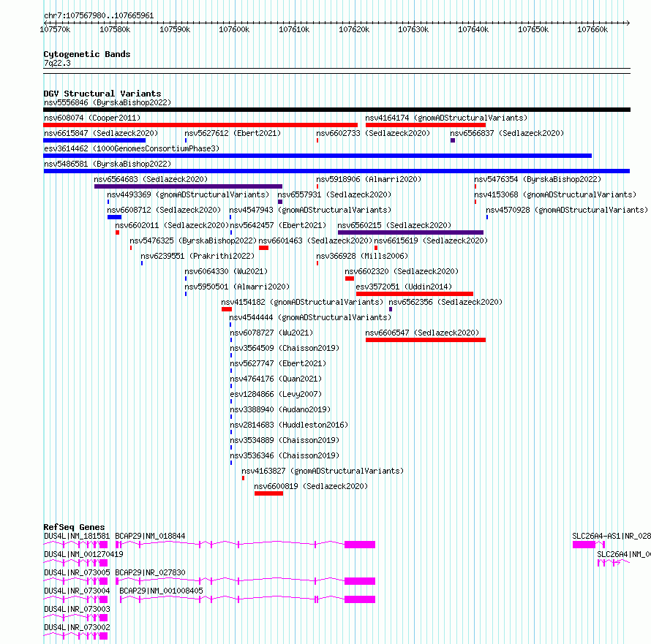Open nsv6566837 (Sedlazeck2020) label
Viewport: 651px width, 644px height.
point(507,133)
